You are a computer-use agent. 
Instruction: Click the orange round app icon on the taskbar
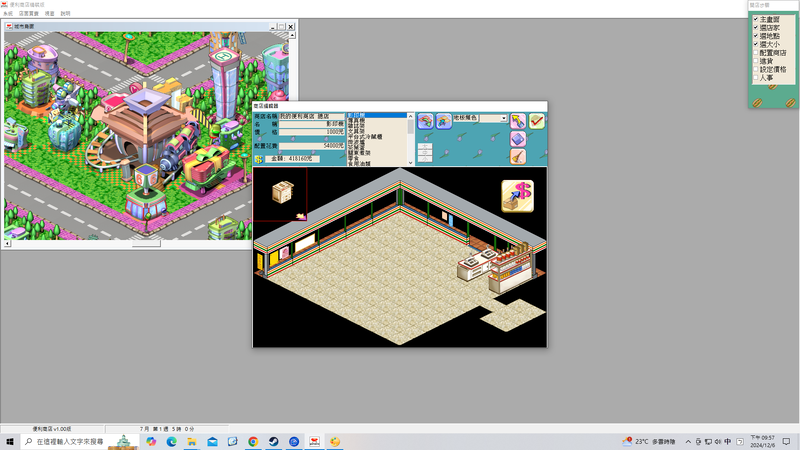[x=335, y=442]
